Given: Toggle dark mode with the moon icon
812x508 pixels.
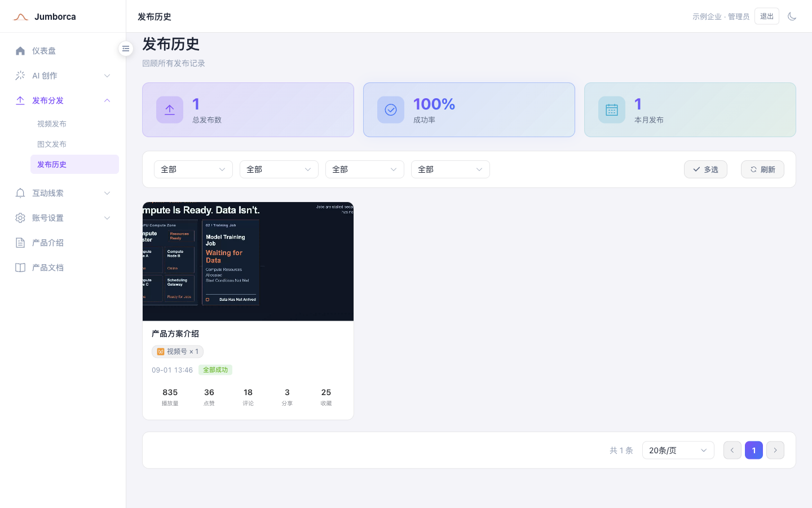Looking at the screenshot, I should point(792,16).
